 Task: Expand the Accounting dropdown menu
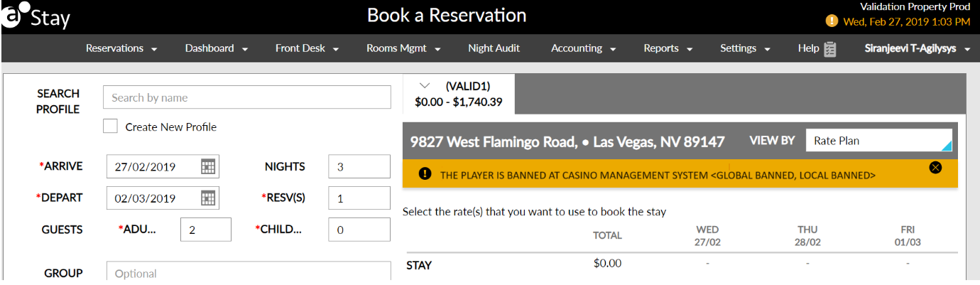click(583, 48)
